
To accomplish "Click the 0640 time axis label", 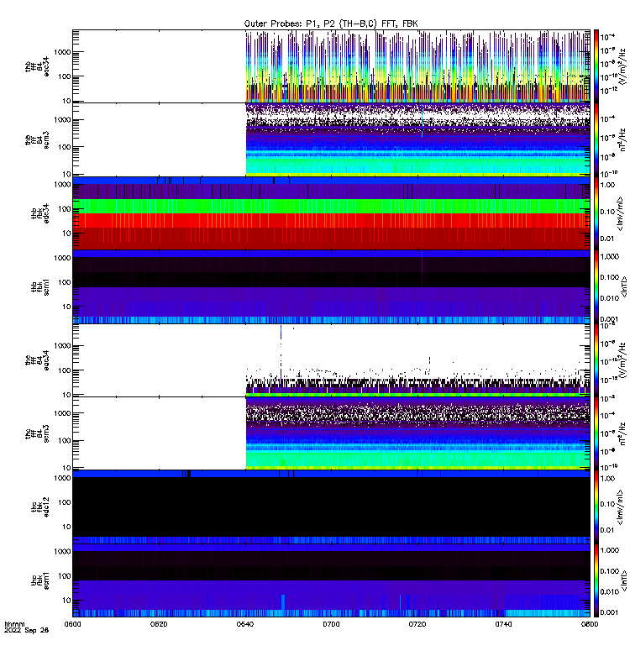I will [x=244, y=624].
